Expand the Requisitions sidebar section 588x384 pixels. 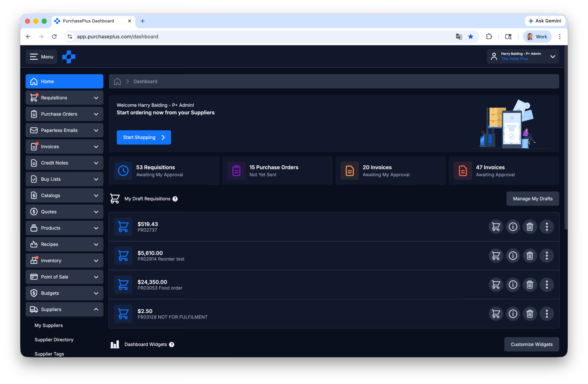tap(64, 98)
